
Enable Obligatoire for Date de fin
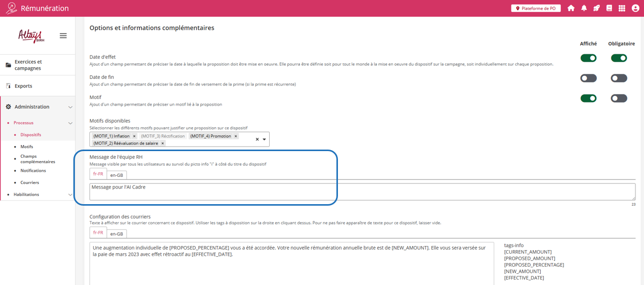pos(619,78)
